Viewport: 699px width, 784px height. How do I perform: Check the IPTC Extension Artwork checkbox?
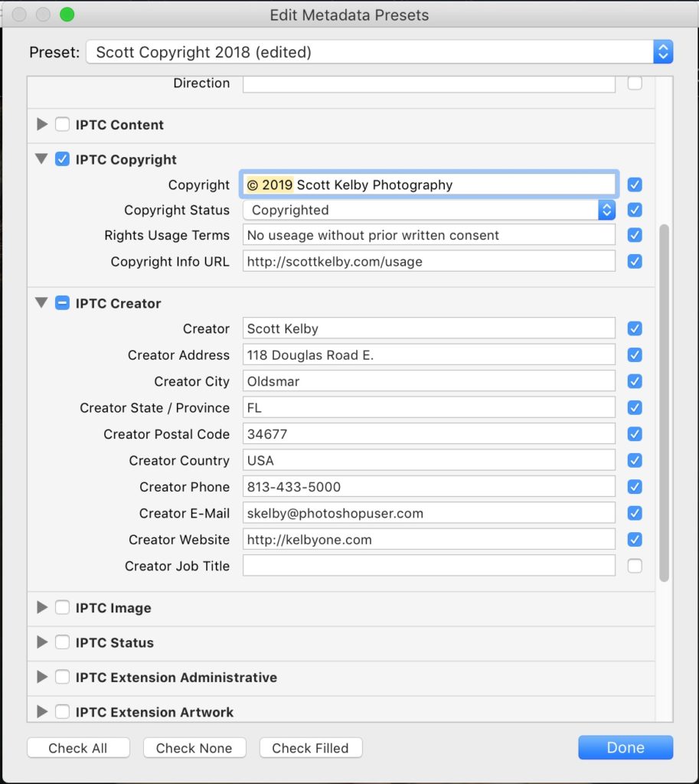pos(63,711)
